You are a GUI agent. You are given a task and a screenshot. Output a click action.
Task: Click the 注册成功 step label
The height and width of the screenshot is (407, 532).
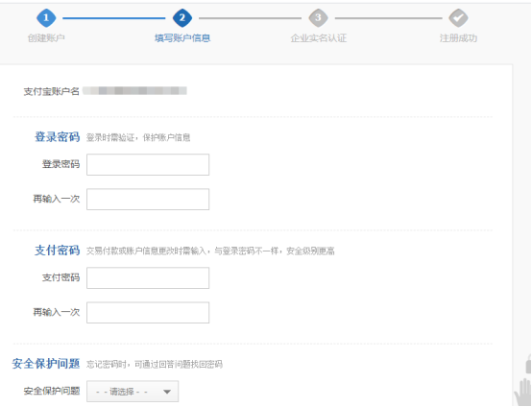click(458, 38)
